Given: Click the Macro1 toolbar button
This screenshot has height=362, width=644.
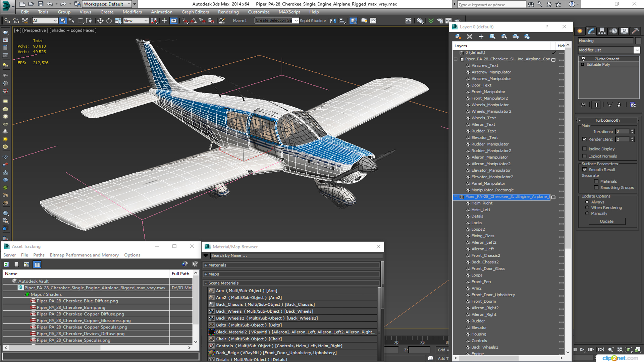Looking at the screenshot, I should (x=240, y=21).
